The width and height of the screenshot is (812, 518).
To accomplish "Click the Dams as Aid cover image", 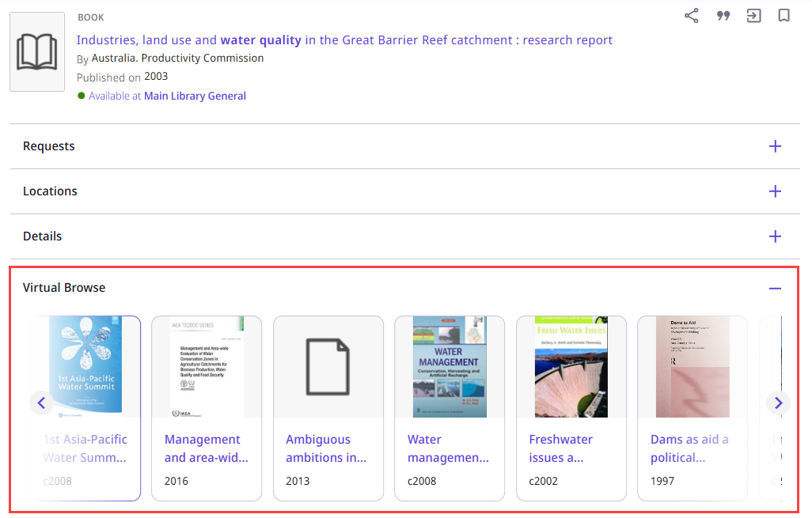I will pos(692,365).
